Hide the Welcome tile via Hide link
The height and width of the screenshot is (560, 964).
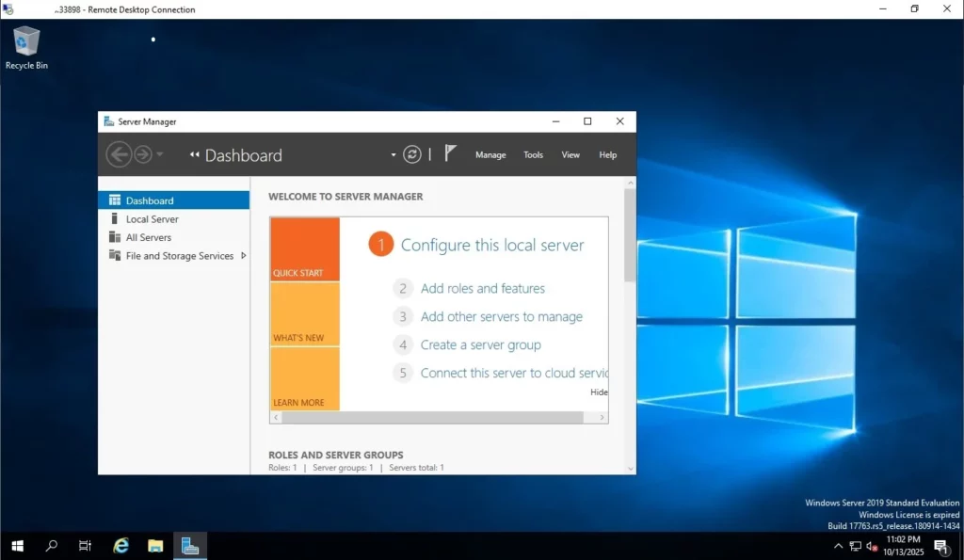600,392
